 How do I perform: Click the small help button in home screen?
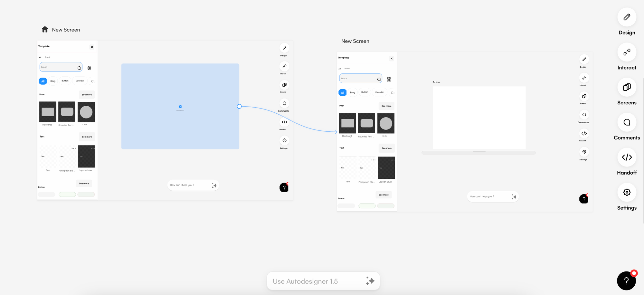[284, 187]
